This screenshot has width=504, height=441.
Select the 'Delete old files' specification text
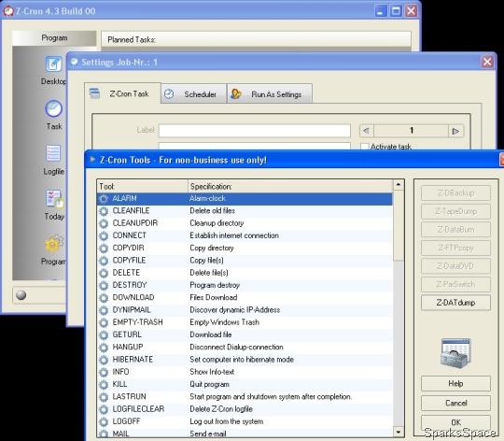coord(213,211)
